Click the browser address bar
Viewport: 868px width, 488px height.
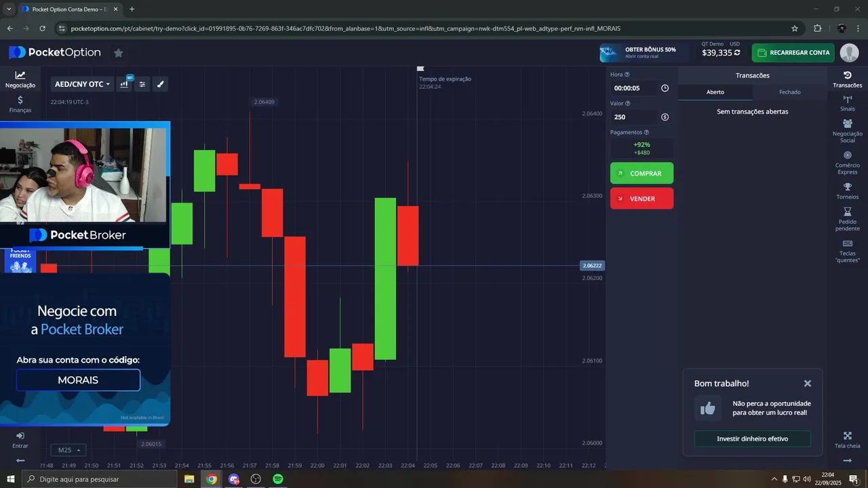click(x=420, y=28)
